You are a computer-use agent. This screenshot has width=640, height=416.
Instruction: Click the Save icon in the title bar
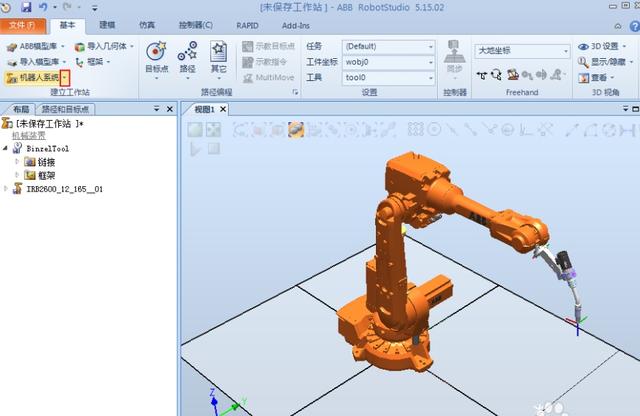(x=27, y=7)
